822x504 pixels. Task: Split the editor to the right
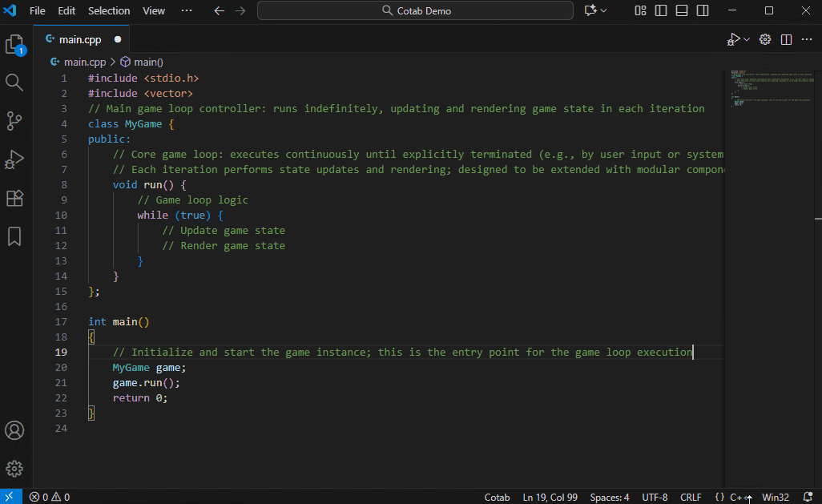click(x=787, y=39)
